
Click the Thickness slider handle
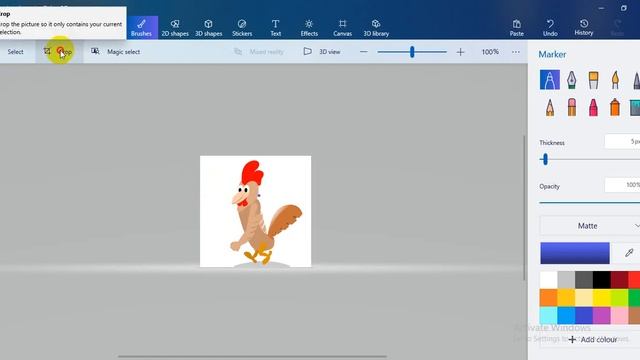[545, 159]
